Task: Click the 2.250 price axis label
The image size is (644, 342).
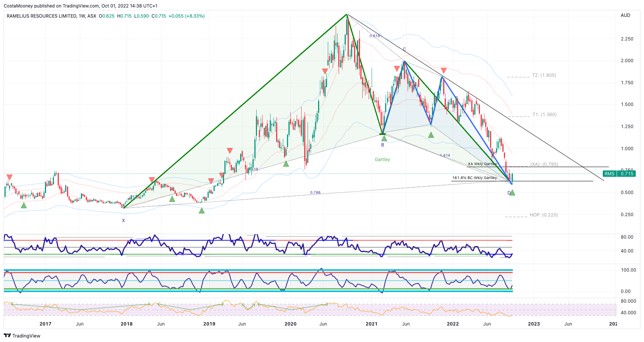Action: click(627, 39)
